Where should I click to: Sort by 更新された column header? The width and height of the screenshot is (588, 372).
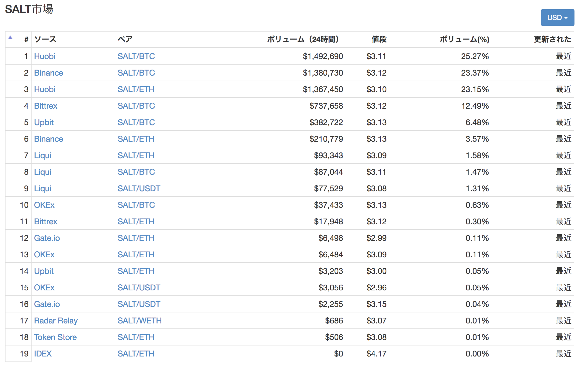[552, 39]
